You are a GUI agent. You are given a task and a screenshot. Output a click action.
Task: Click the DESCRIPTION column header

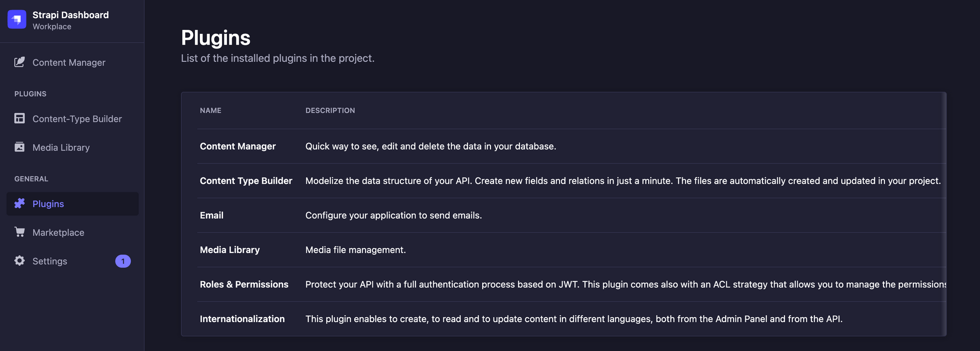(330, 110)
